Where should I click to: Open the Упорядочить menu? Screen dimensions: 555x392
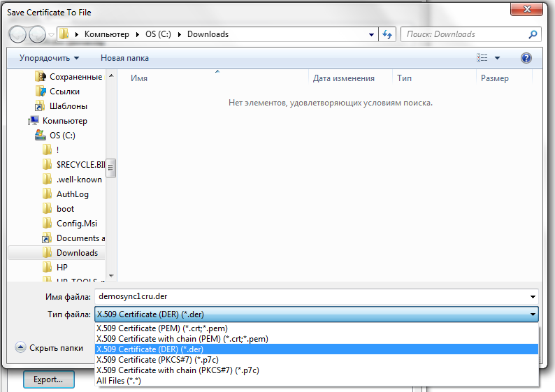tap(49, 58)
